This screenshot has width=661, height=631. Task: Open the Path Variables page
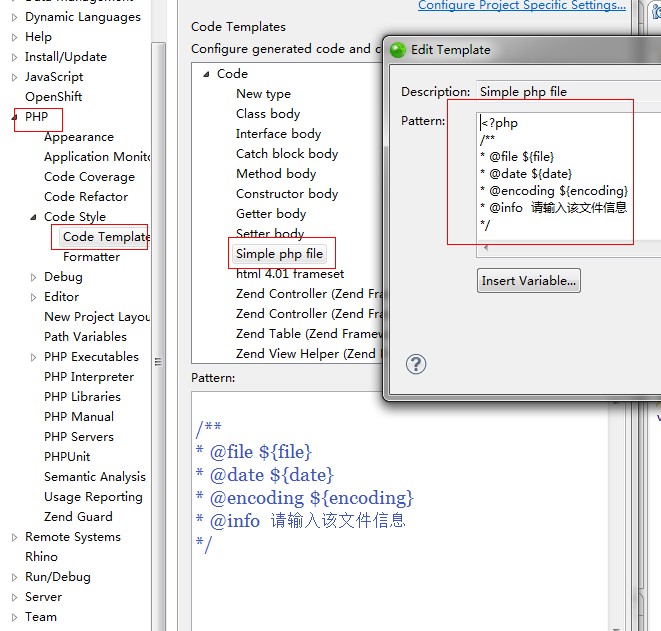click(x=85, y=336)
